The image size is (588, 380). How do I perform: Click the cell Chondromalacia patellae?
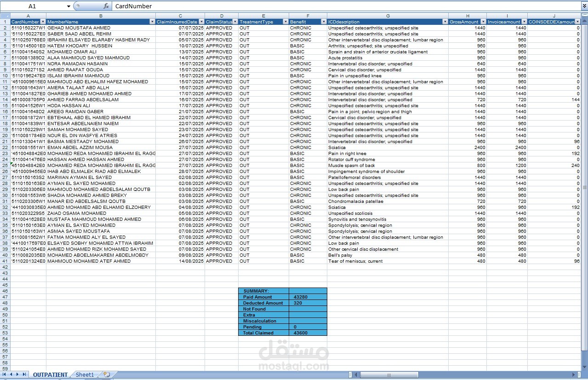click(x=388, y=201)
